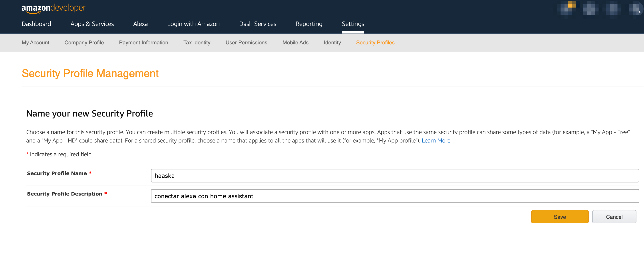Open the Alexa section
Image resolution: width=644 pixels, height=277 pixels.
coord(141,24)
